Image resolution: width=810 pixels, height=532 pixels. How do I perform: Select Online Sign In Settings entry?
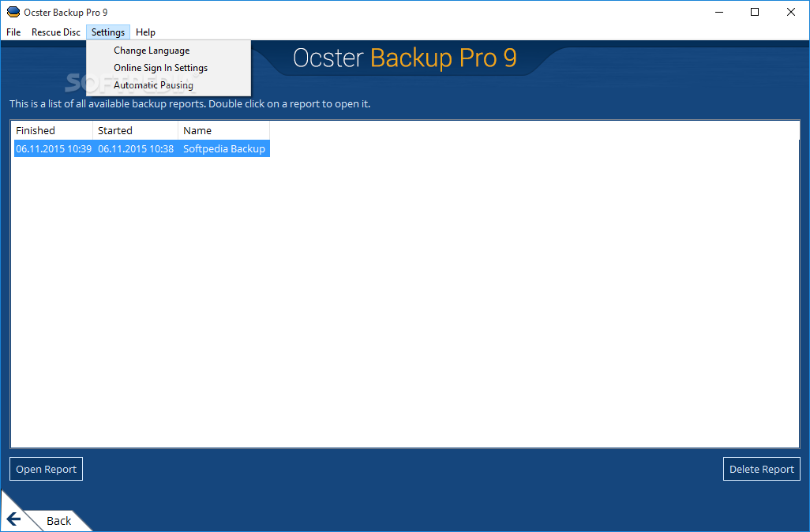pos(168,68)
